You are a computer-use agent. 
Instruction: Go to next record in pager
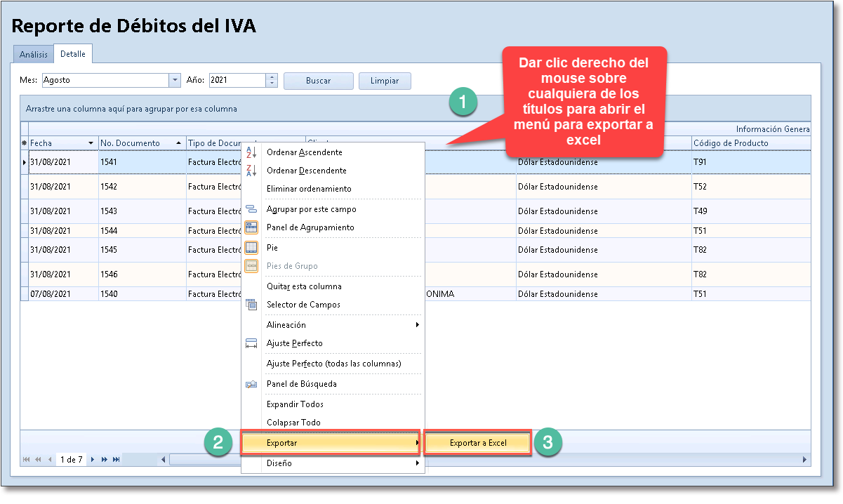93,460
